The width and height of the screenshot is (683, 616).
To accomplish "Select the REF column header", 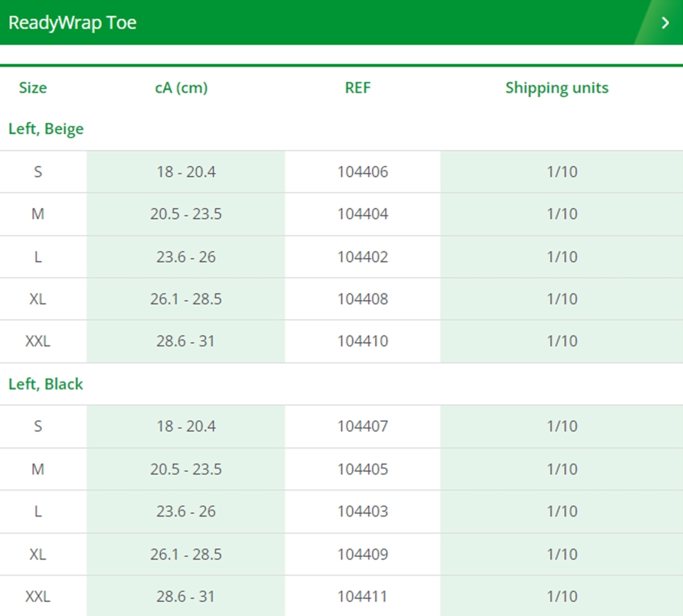I will tap(358, 87).
